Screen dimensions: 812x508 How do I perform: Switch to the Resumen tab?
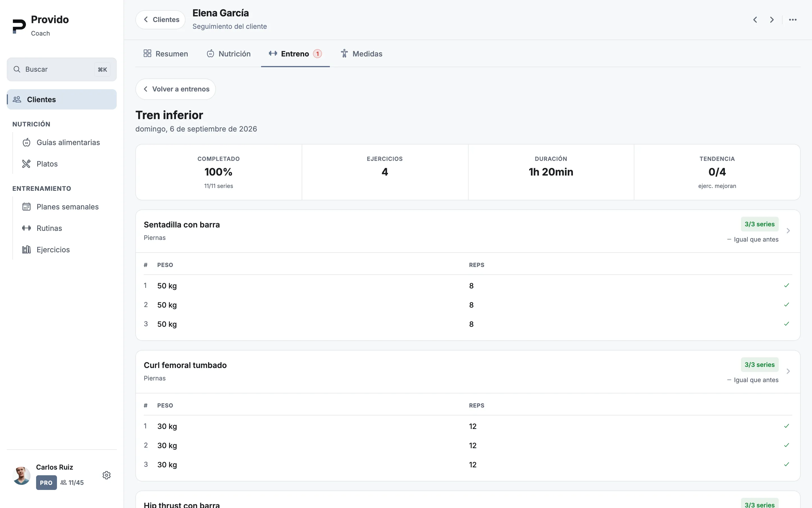(166, 54)
